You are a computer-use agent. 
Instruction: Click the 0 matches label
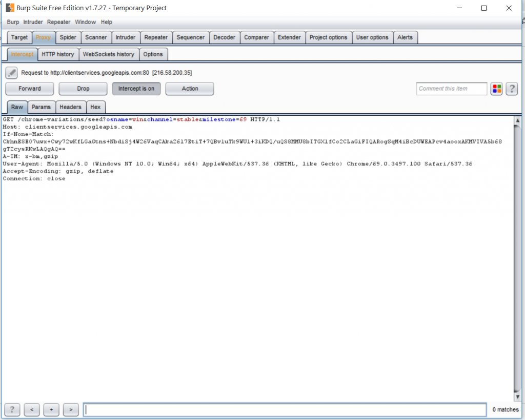pyautogui.click(x=506, y=409)
